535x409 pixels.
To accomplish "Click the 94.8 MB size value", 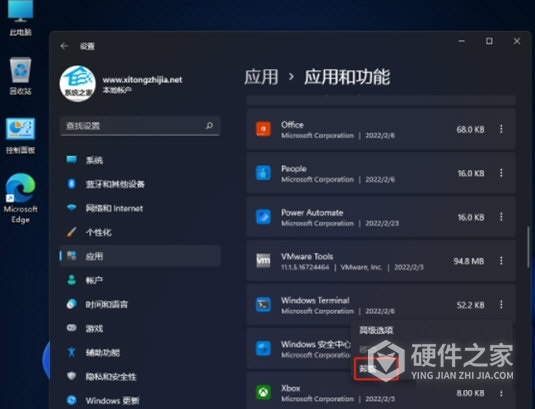I will tap(469, 261).
